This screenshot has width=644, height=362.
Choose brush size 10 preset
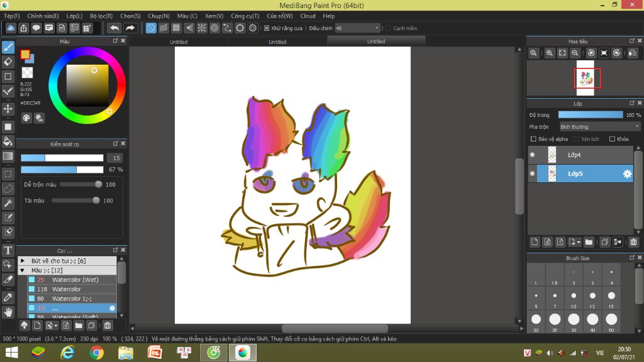(x=574, y=299)
